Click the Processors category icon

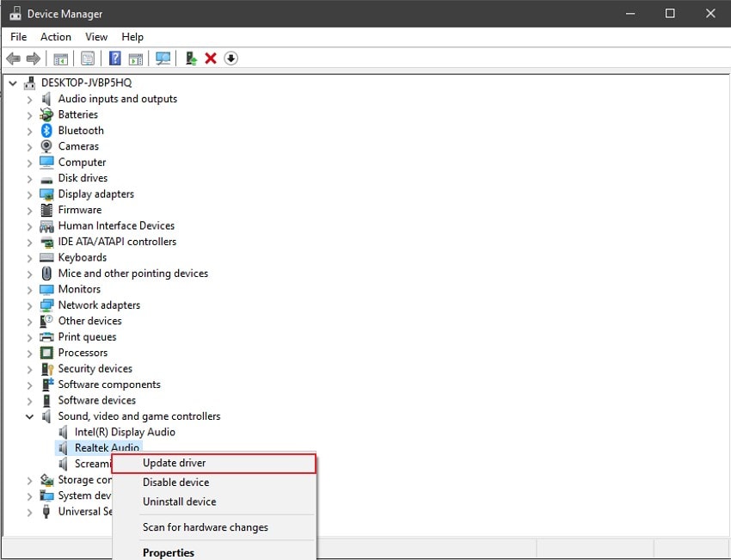pos(46,353)
